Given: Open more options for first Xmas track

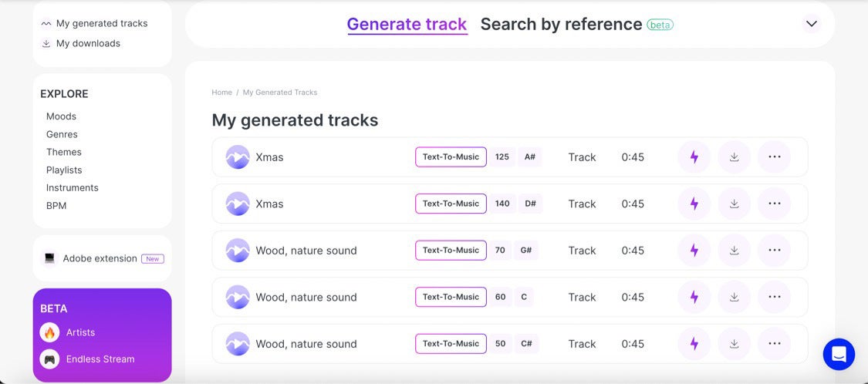Looking at the screenshot, I should pos(774,157).
